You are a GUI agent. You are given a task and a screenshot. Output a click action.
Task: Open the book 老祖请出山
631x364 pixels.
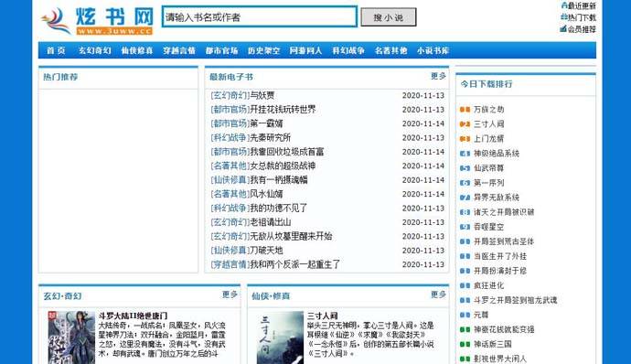[x=271, y=222]
